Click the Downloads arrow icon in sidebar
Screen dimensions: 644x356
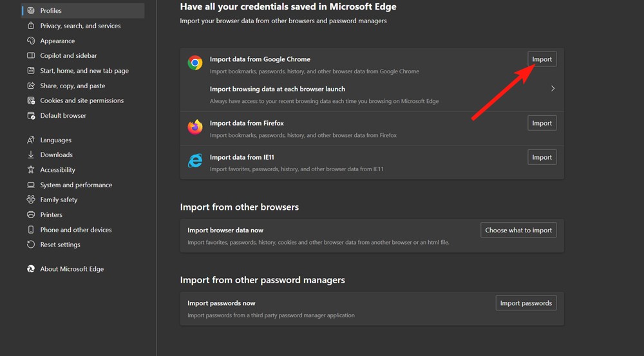(x=31, y=155)
